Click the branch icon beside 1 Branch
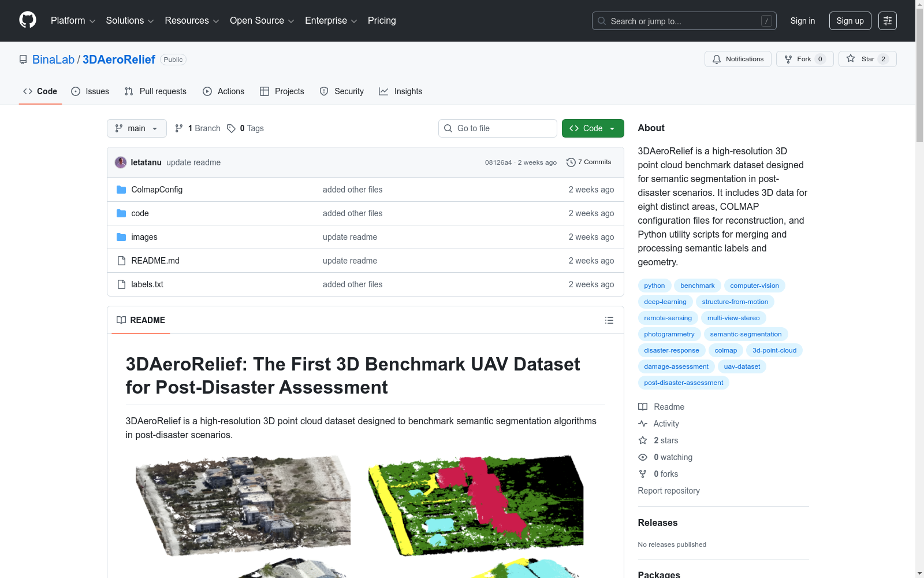 pyautogui.click(x=179, y=128)
